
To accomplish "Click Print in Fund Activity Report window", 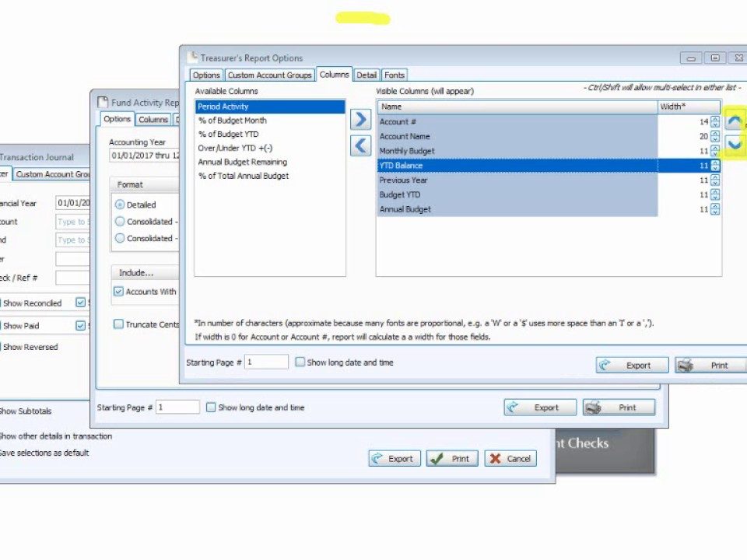I will 619,407.
